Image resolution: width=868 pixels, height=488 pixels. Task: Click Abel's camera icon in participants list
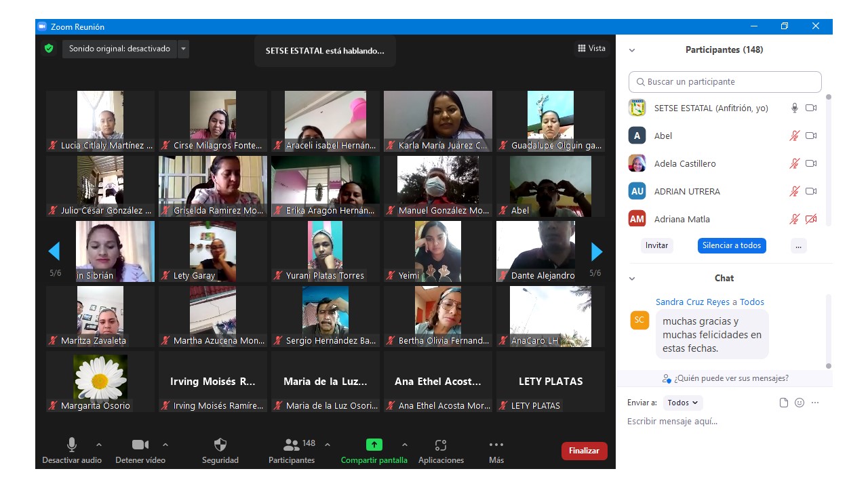[811, 136]
